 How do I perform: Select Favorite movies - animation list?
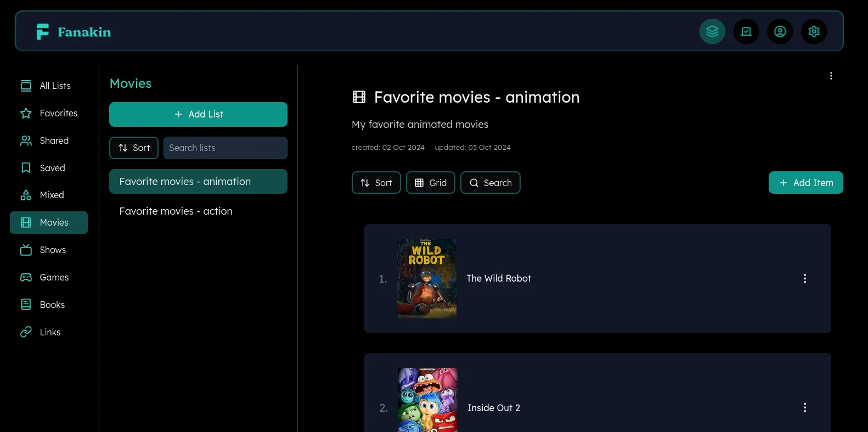click(x=198, y=181)
